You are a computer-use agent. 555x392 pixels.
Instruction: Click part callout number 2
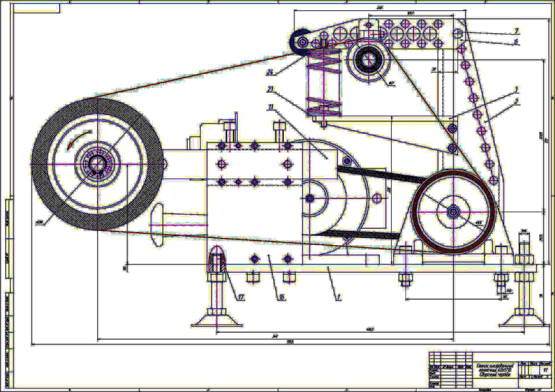(516, 101)
